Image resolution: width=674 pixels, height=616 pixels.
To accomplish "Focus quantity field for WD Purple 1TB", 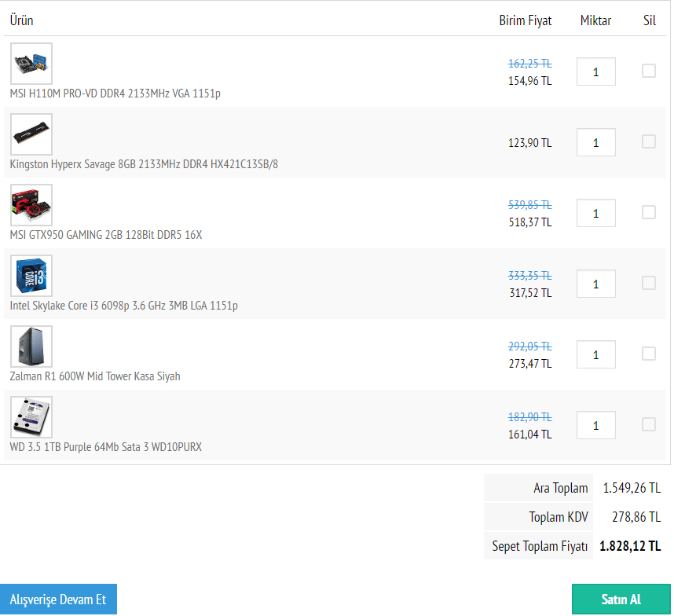I will (x=595, y=425).
